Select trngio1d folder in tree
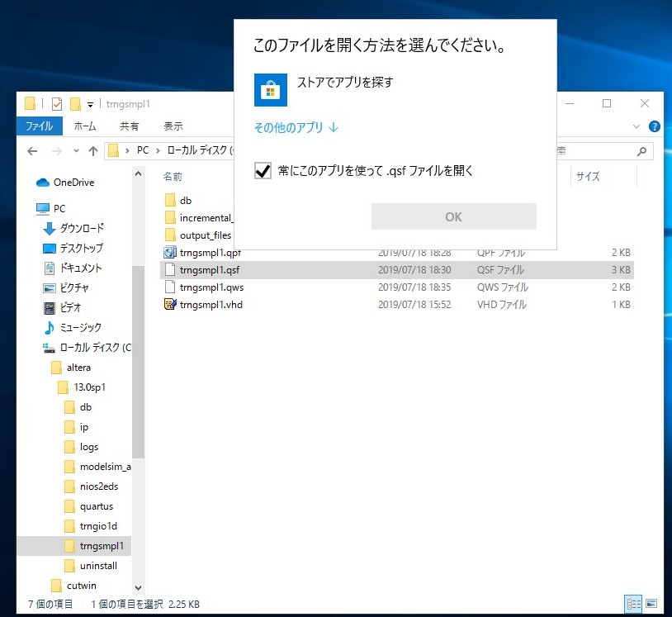The image size is (672, 617). [x=91, y=526]
